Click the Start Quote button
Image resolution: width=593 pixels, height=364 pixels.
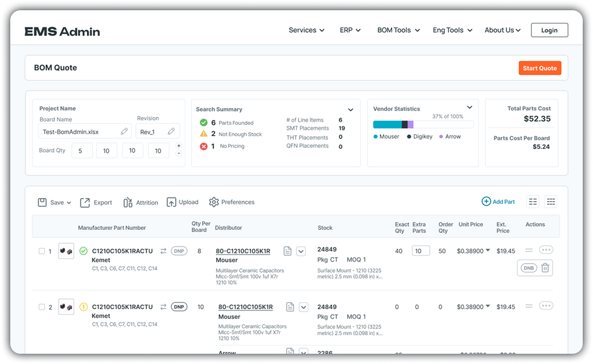[540, 68]
